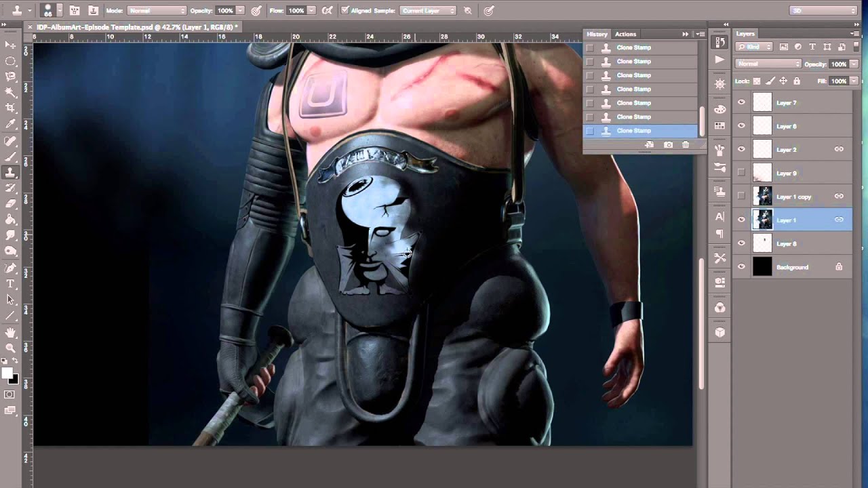Toggle ignore adjustment layers when cloning
The height and width of the screenshot is (488, 868).
click(x=468, y=11)
